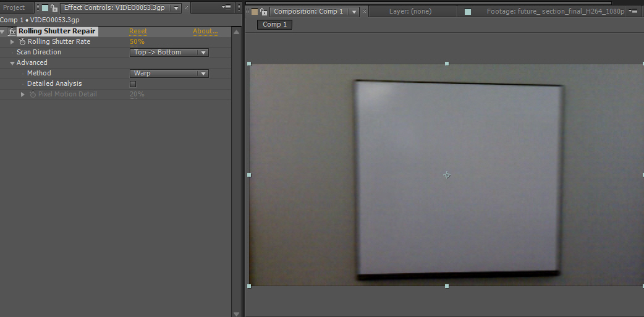Expand the Rolling Shutter Rate property
Viewport: 644px width, 317px height.
(x=12, y=42)
